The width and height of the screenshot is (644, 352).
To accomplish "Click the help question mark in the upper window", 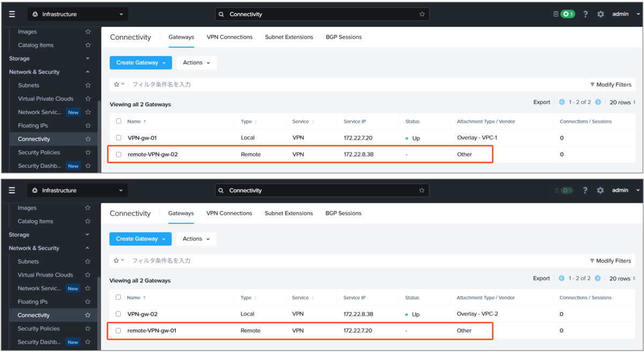I will pos(586,14).
